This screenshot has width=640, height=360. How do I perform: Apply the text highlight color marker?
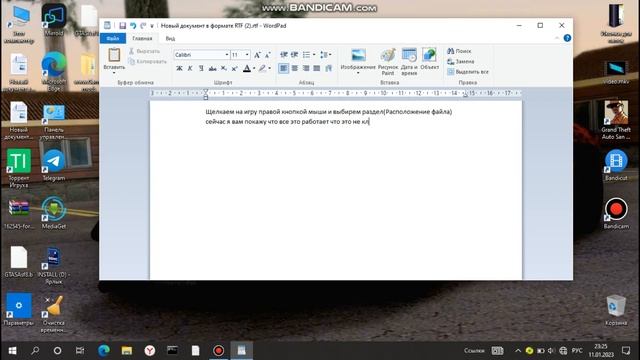(x=262, y=68)
